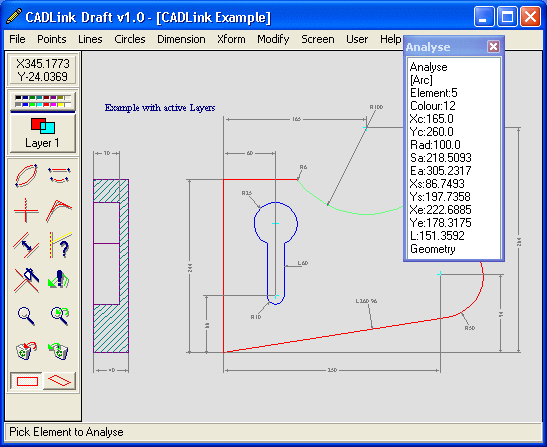Select the red crossing-lines trim tool
The width and height of the screenshot is (547, 447).
[x=26, y=210]
